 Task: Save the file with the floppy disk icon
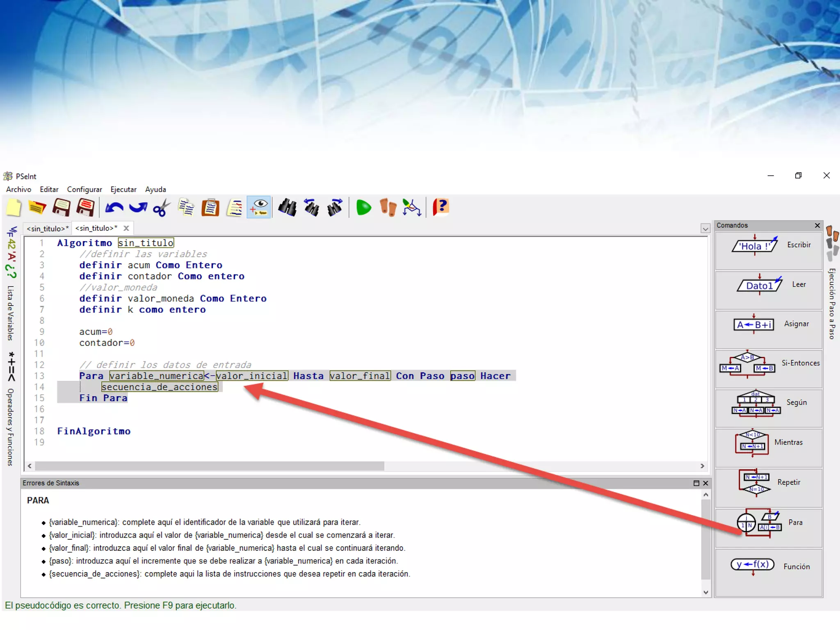coord(62,208)
